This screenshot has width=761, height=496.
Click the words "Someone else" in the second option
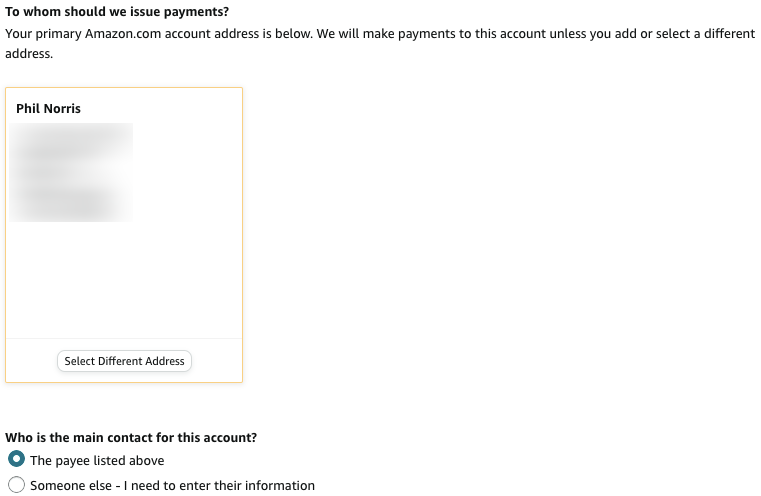pyautogui.click(x=68, y=486)
